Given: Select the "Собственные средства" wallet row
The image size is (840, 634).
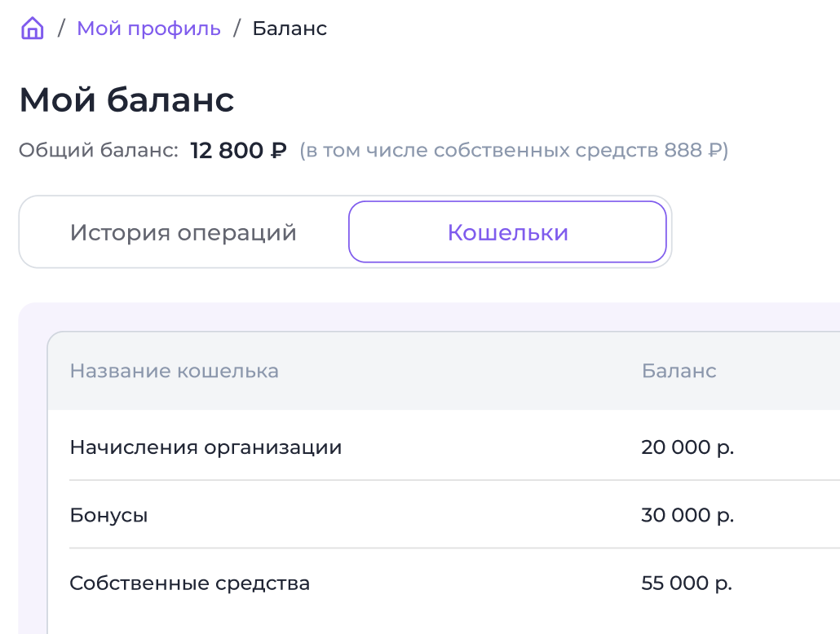Looking at the screenshot, I should 189,583.
